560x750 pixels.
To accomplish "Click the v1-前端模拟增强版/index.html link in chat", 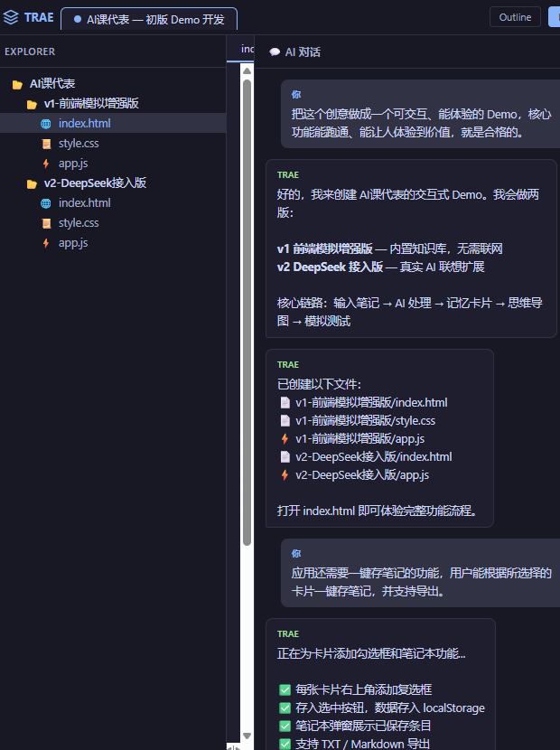I will (x=371, y=403).
